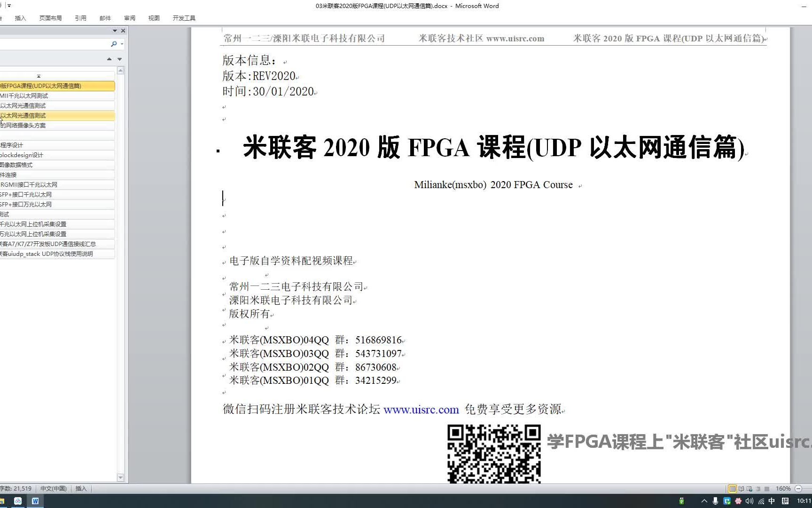The height and width of the screenshot is (508, 812).
Task: Jump to heading uiudp_stack UDP协议栈使用说明
Action: click(57, 254)
